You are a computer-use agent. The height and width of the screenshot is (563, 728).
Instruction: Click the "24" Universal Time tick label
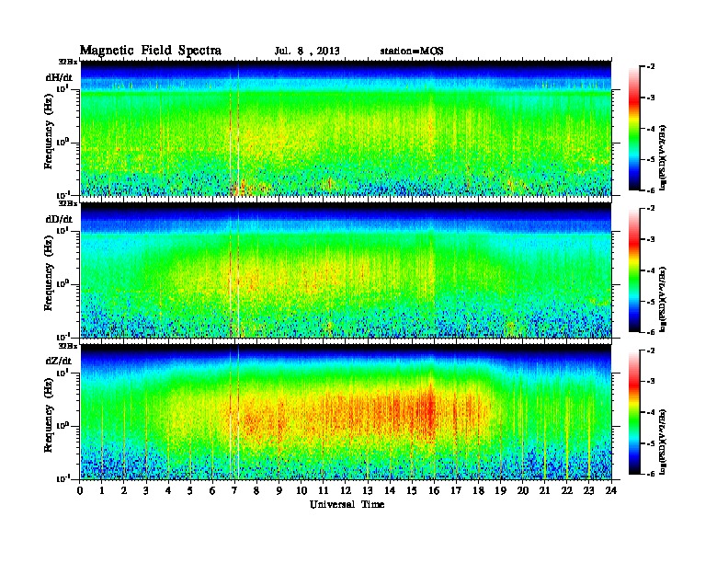[x=611, y=491]
